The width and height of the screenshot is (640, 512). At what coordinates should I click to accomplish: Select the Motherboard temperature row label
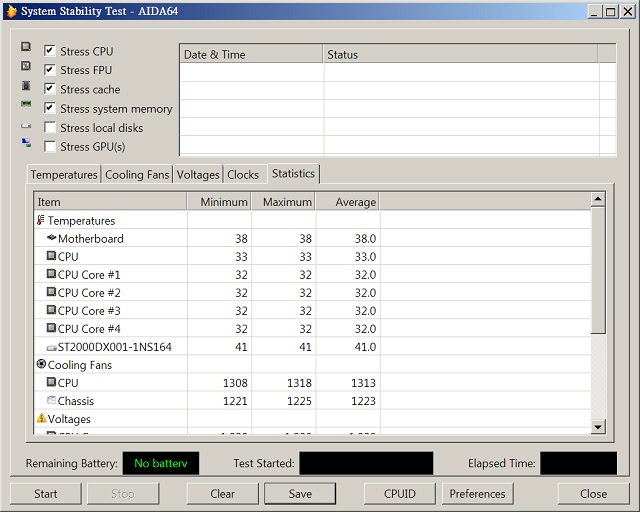pyautogui.click(x=91, y=238)
